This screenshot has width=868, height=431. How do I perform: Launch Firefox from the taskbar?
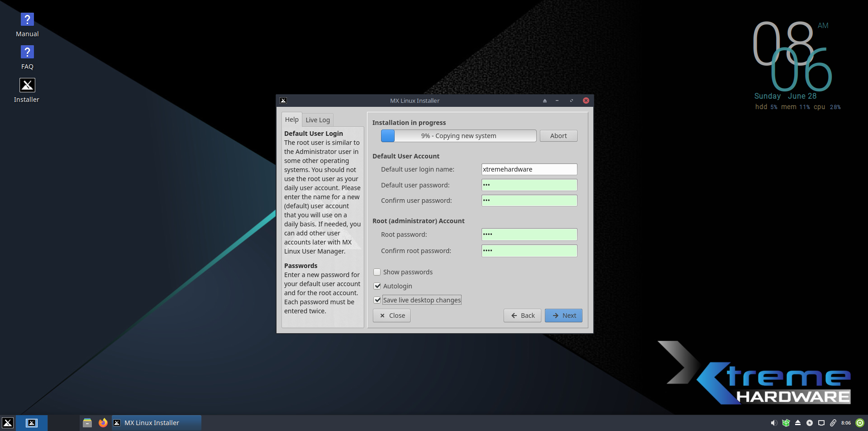pos(103,423)
